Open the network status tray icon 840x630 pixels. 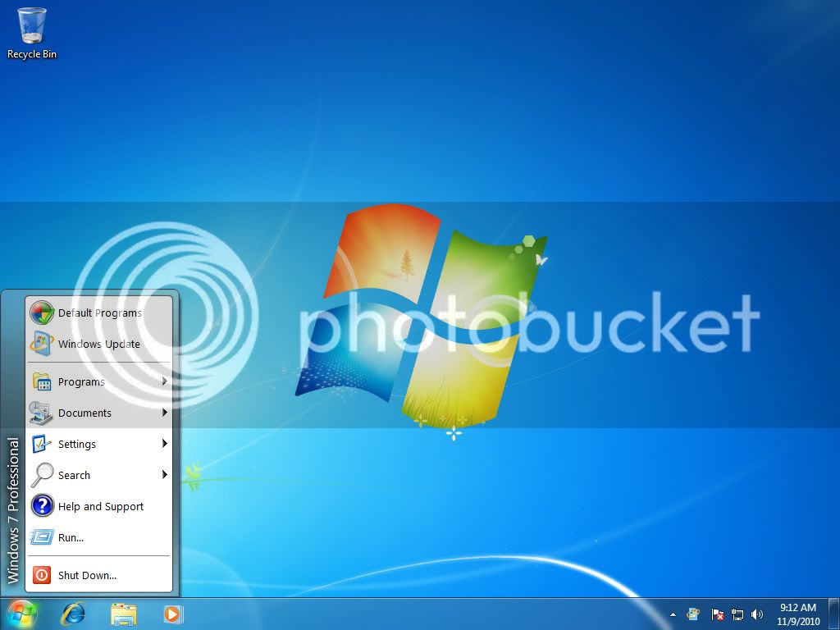737,614
